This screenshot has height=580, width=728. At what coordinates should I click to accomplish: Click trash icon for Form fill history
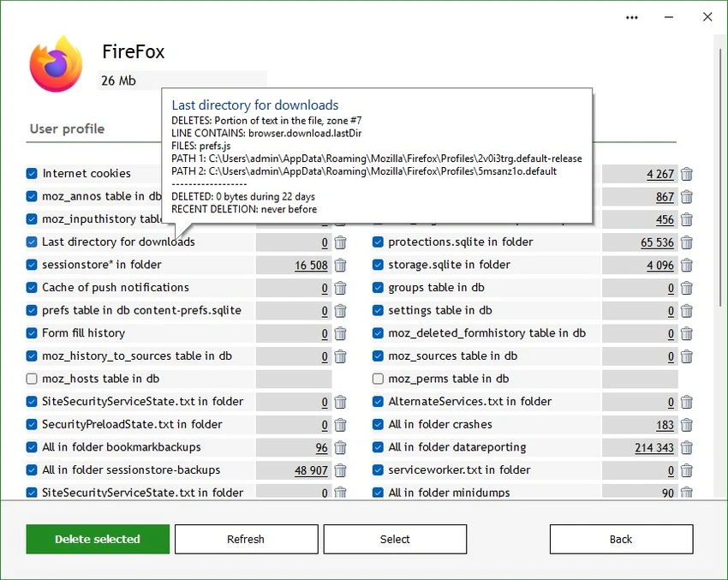tap(340, 333)
